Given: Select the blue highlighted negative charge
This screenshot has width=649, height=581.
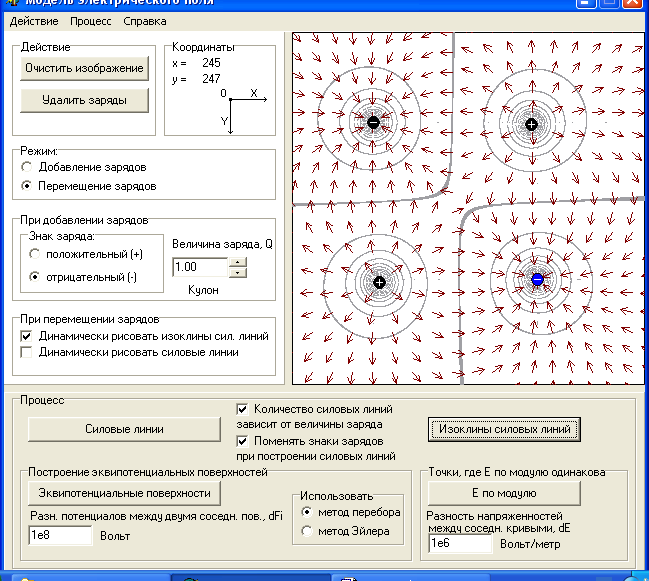Looking at the screenshot, I should 537,279.
